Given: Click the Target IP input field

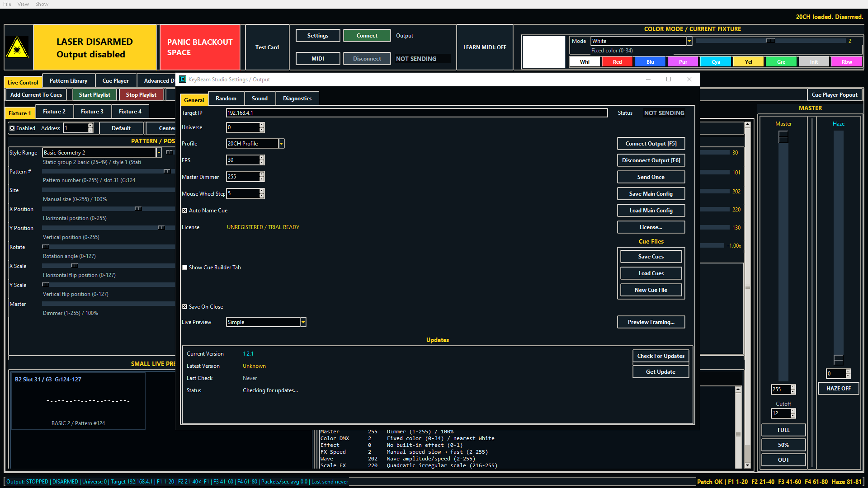Looking at the screenshot, I should pos(417,113).
